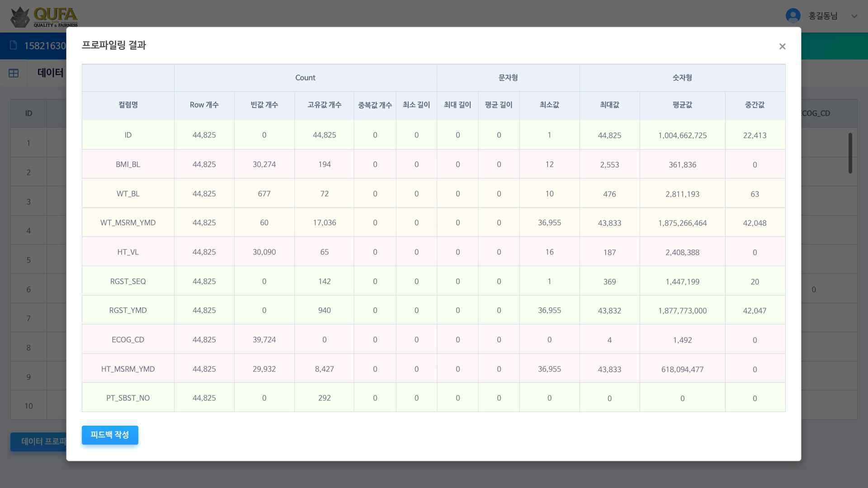Click the 평균값 column header
The height and width of the screenshot is (488, 868).
pyautogui.click(x=682, y=105)
